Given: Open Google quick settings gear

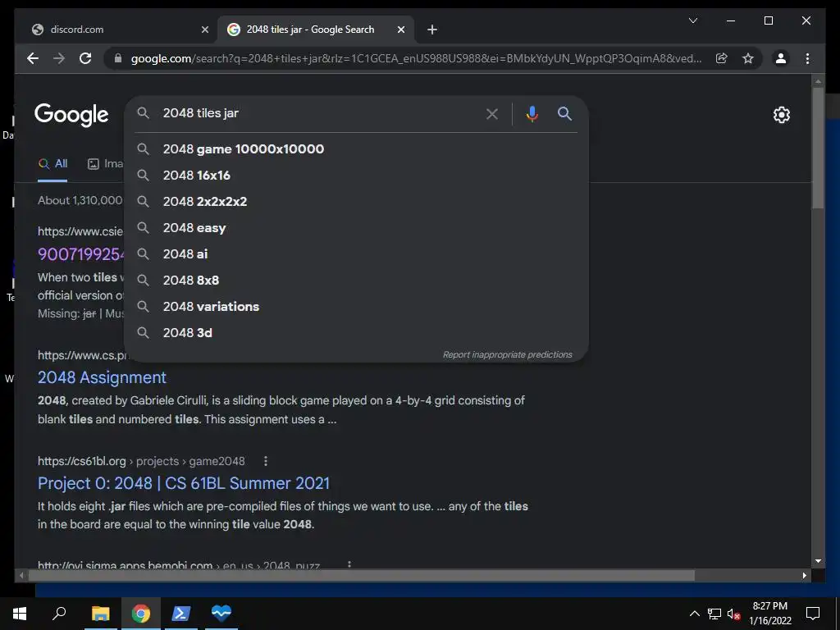Looking at the screenshot, I should pos(781,115).
